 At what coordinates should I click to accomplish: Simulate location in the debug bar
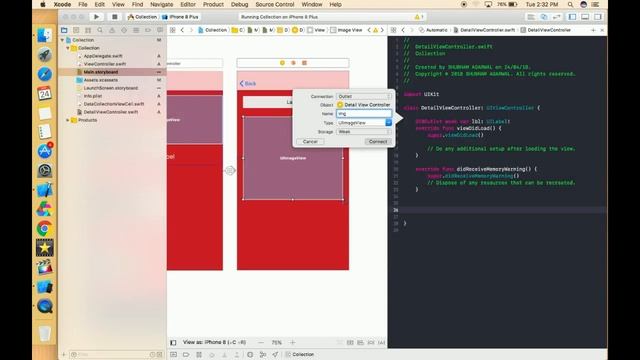[275, 354]
